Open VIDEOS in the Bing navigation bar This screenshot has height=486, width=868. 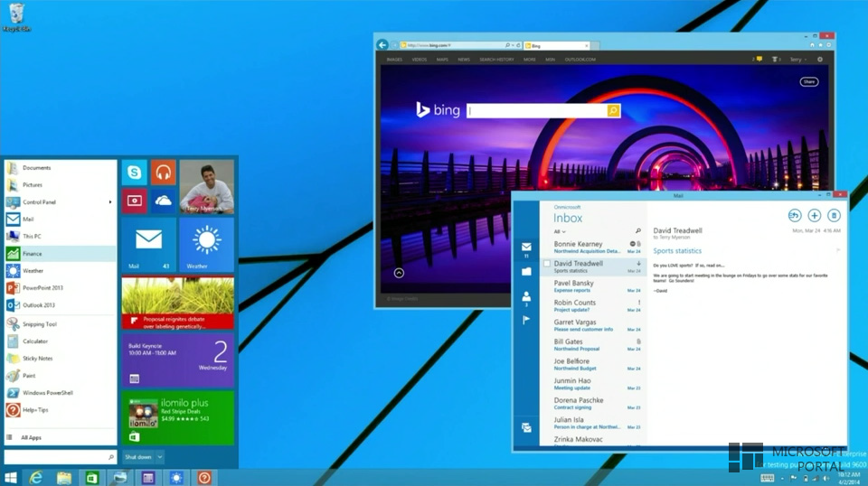pos(419,59)
